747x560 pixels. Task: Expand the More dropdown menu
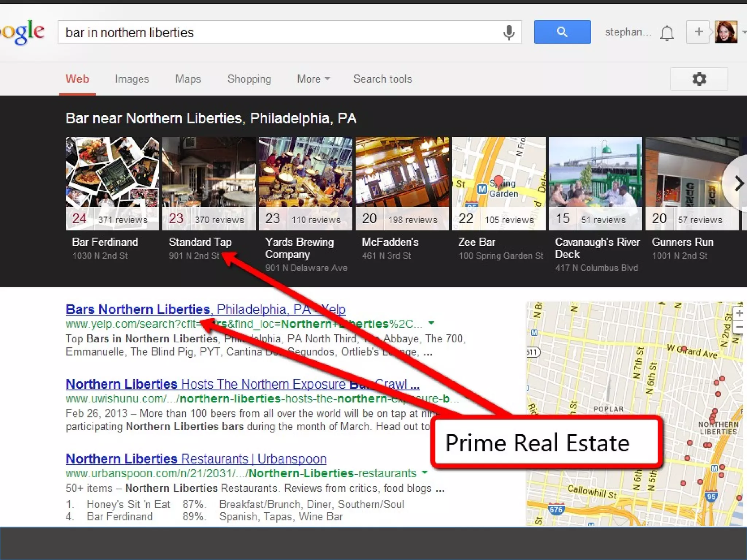[x=313, y=79]
